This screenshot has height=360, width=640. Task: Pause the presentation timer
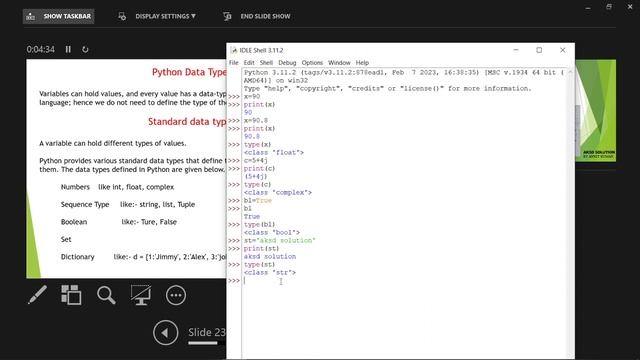pyautogui.click(x=68, y=49)
